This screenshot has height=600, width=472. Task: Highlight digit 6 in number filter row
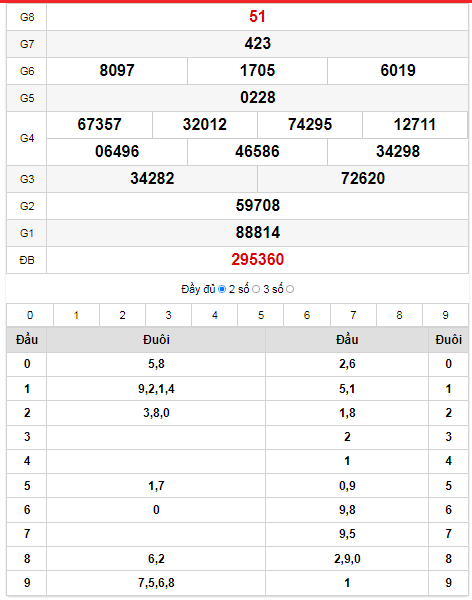(x=307, y=315)
